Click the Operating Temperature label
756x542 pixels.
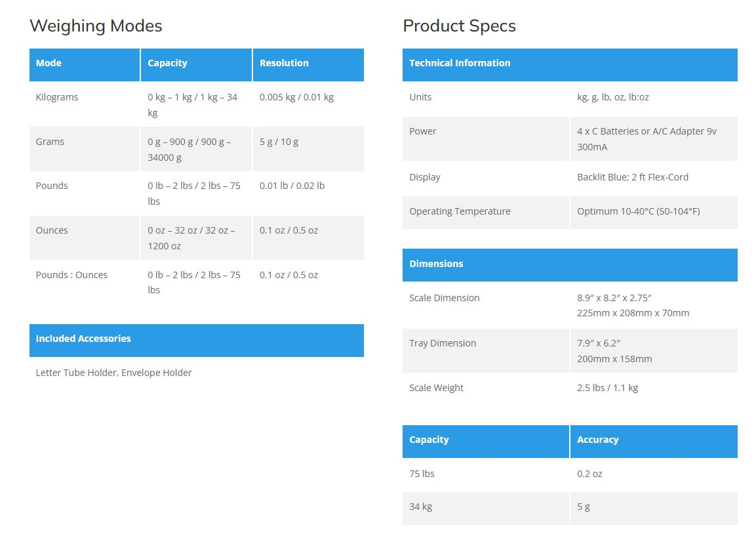click(460, 211)
